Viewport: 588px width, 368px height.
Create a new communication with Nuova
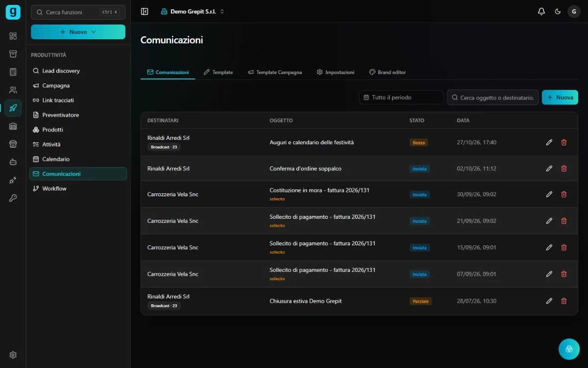coord(560,97)
